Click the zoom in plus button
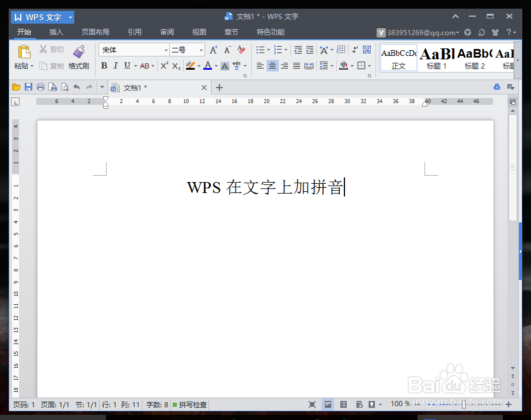The width and height of the screenshot is (531, 420). tap(509, 404)
